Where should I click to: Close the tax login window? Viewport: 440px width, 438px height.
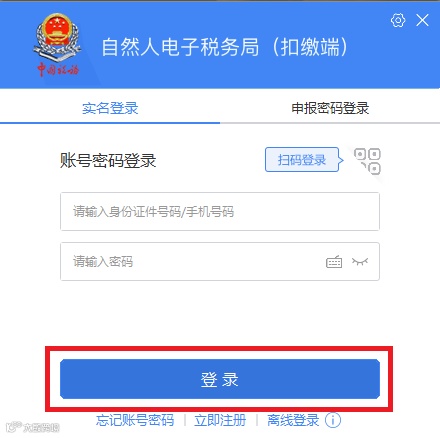pos(422,20)
